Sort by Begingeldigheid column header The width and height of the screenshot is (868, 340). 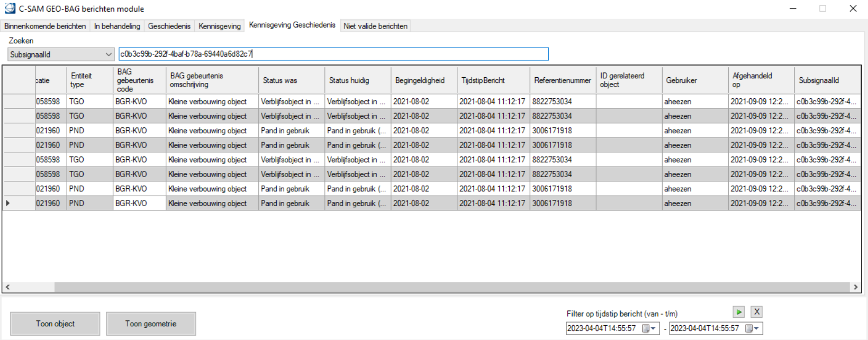point(424,80)
